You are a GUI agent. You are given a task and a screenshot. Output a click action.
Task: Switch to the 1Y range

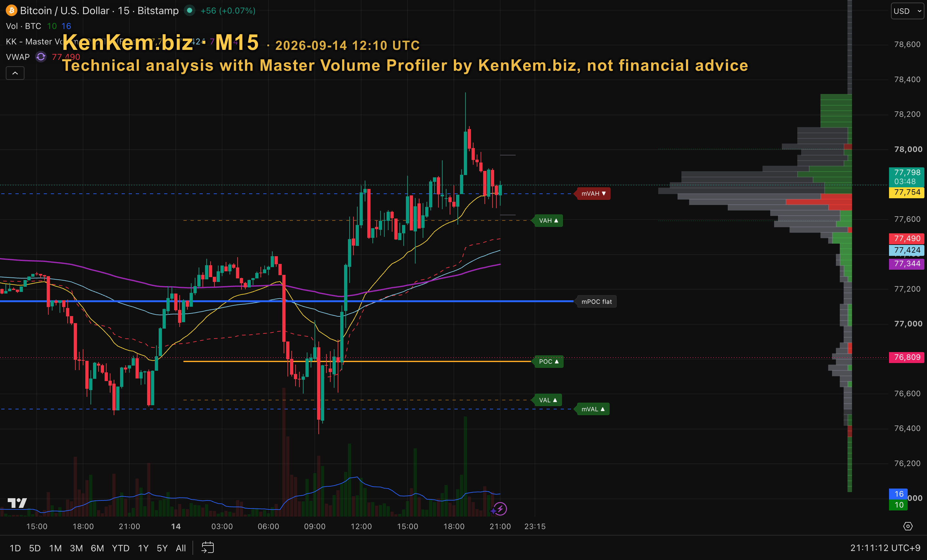click(x=143, y=548)
